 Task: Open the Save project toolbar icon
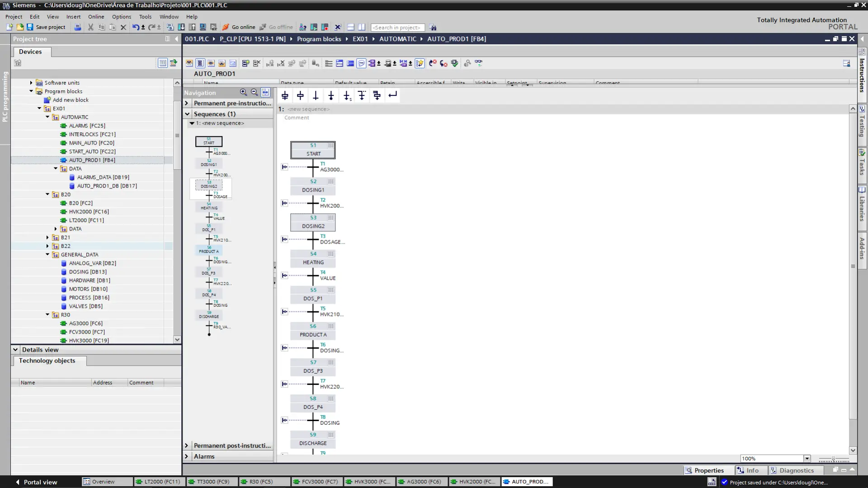pos(30,27)
